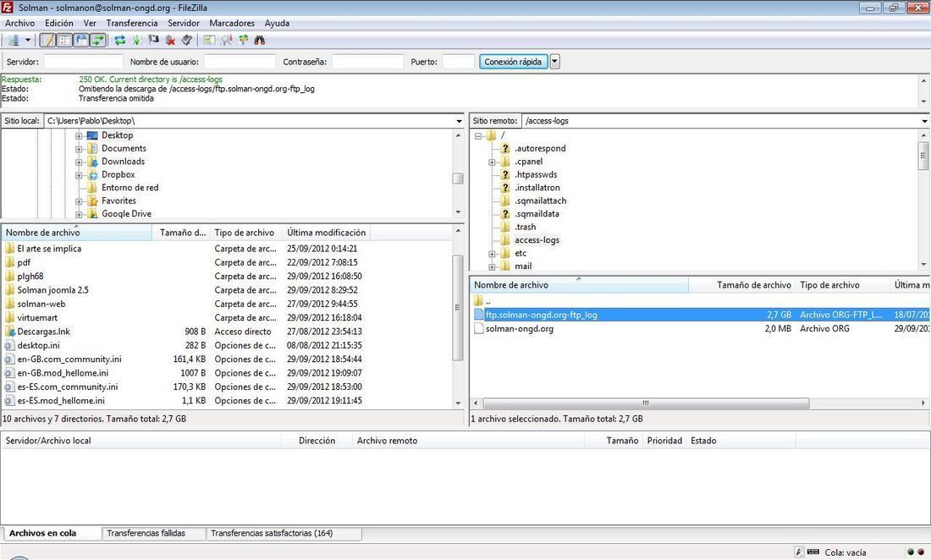
Task: Search remote files with binoculars icon
Action: point(260,41)
